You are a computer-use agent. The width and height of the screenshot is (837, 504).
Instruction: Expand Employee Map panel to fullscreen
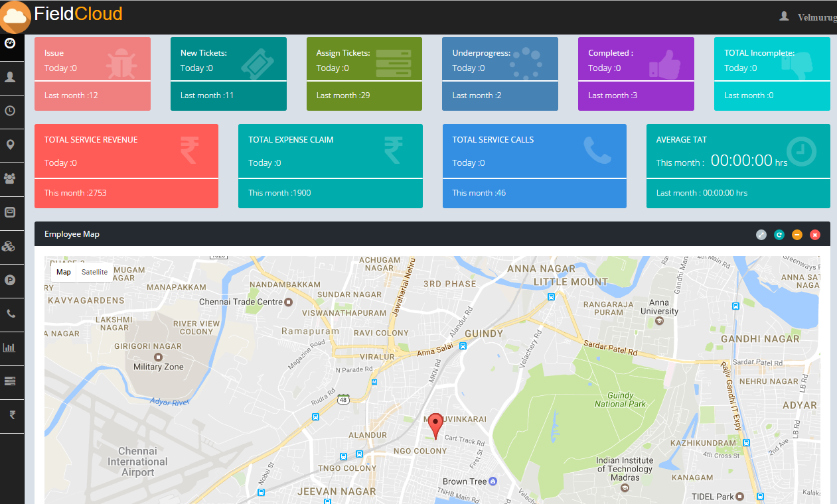(761, 235)
